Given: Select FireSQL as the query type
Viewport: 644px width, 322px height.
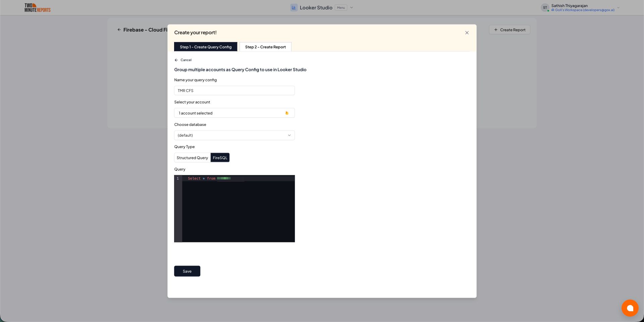Looking at the screenshot, I should pyautogui.click(x=220, y=157).
